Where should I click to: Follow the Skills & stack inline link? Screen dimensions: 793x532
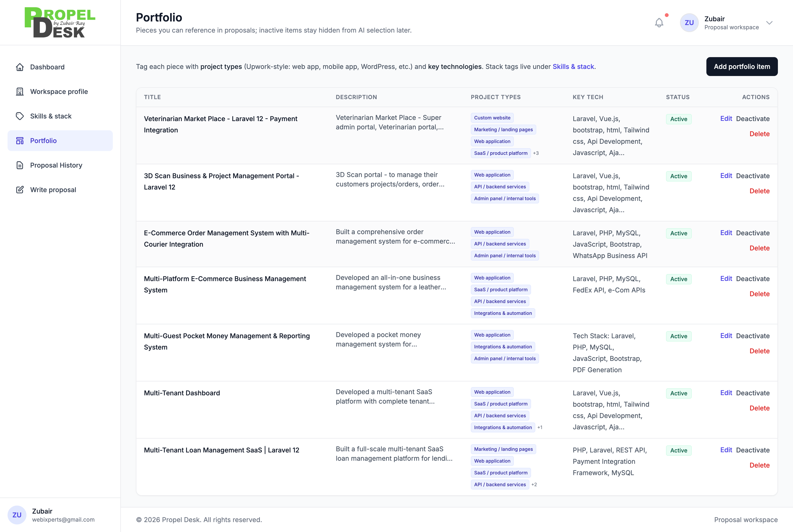pyautogui.click(x=573, y=67)
